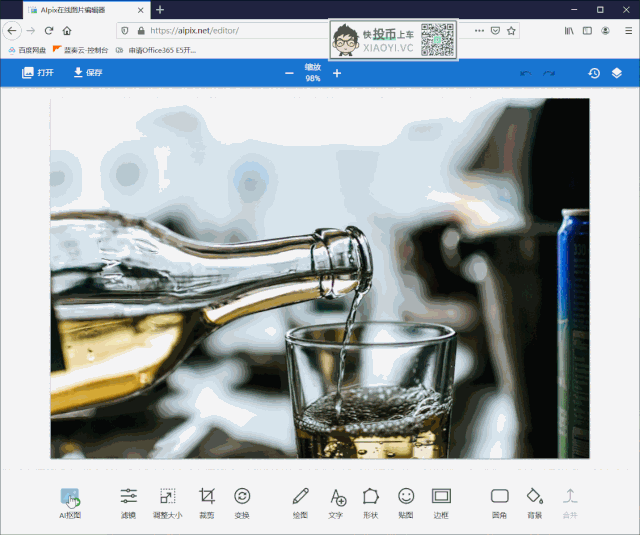Viewport: 640px width, 535px height.
Task: Toggle the layers panel icon
Action: 617,73
